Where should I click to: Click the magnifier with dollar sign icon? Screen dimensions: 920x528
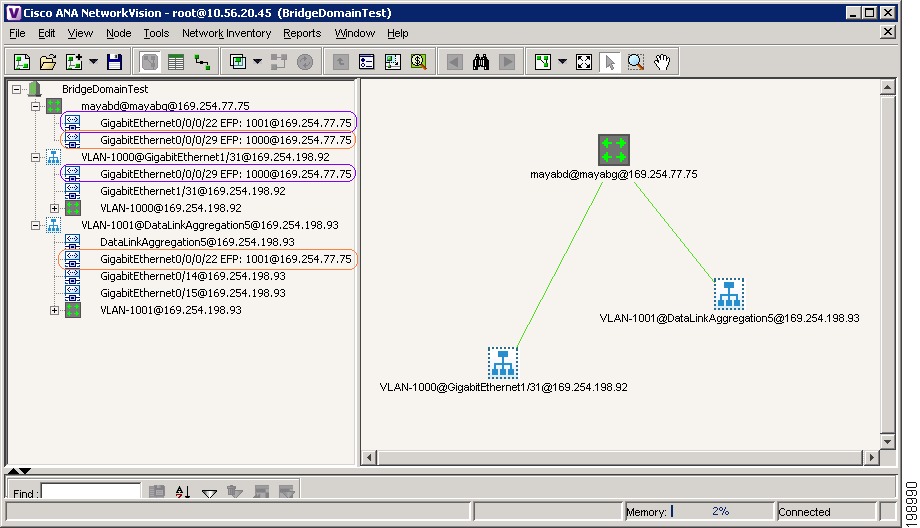point(418,62)
